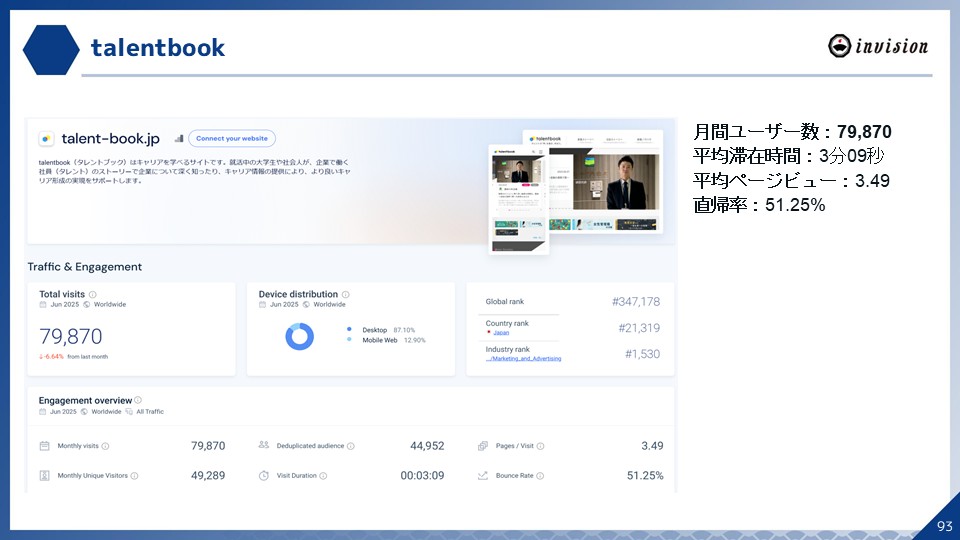Screen dimensions: 960x540
Task: Click the 00:03:09 Visit Duration value
Action: (422, 475)
